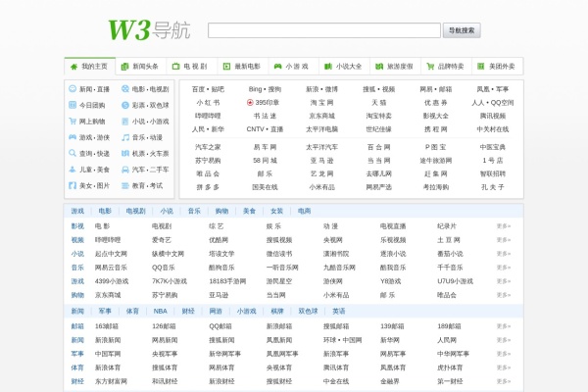Open the 爱奇艺 video link
The width and height of the screenshot is (588, 392).
coord(162,240)
